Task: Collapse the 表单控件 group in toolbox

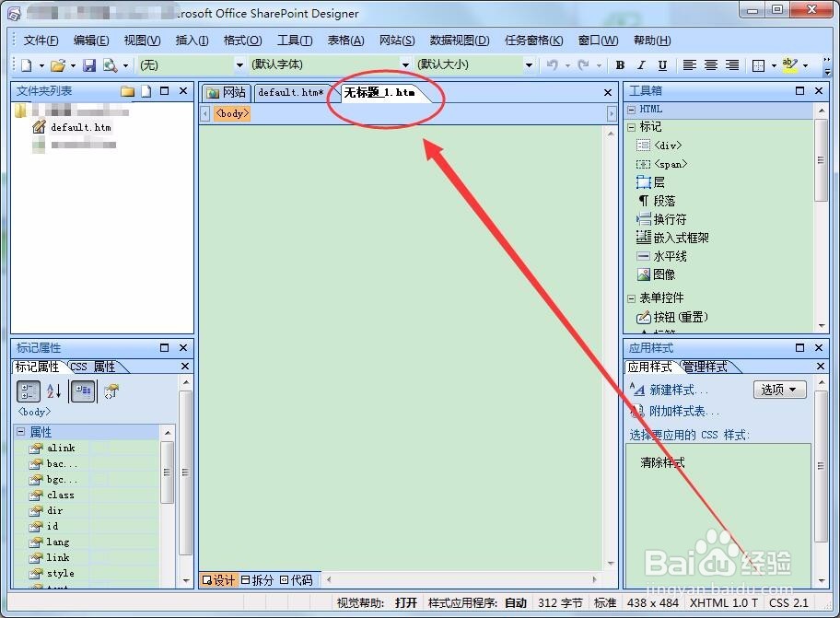Action: [x=631, y=298]
